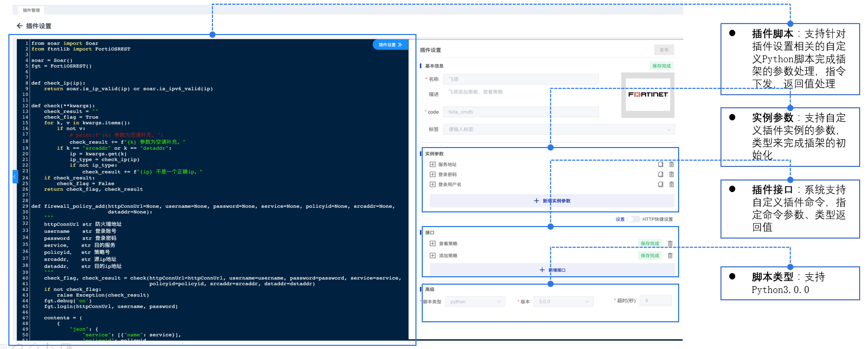Expand the 登录用户名 parameter row
Screen dimensions: 868x349
coord(433,184)
